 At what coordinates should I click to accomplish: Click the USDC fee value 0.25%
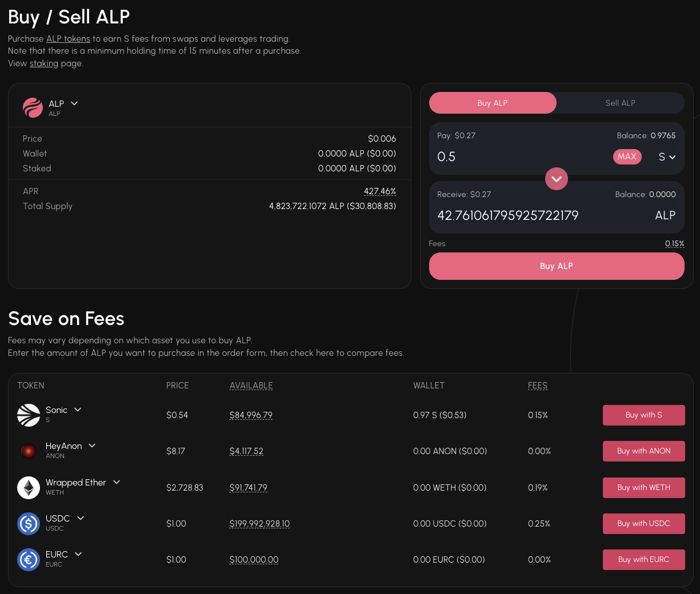539,524
